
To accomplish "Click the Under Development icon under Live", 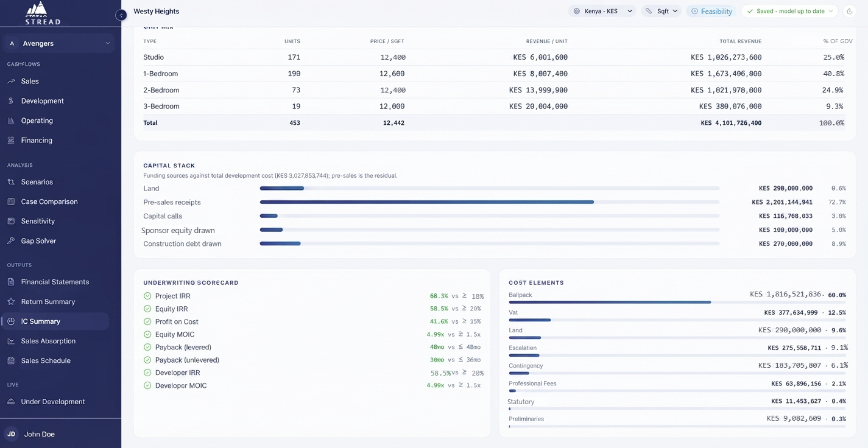I will coord(11,402).
